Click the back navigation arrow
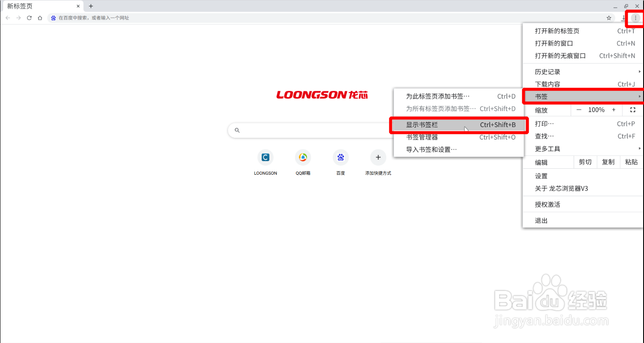Screen dimensions: 644x343 click(8, 18)
